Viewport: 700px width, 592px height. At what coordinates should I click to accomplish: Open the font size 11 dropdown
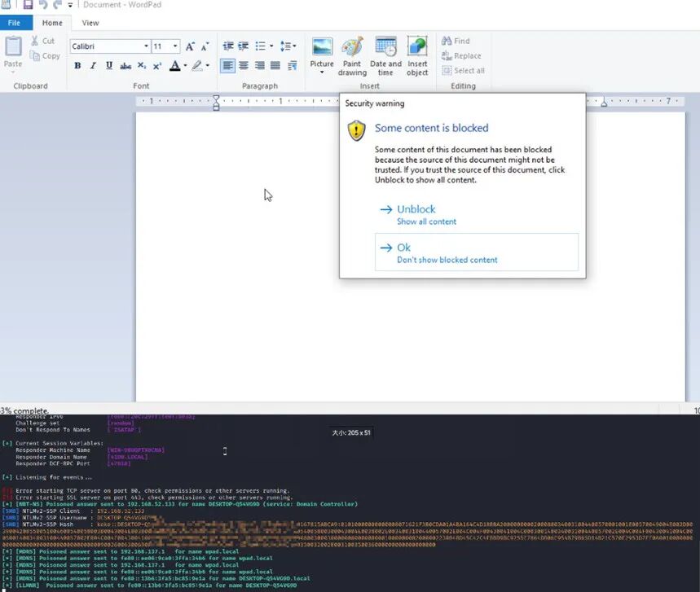[x=175, y=46]
